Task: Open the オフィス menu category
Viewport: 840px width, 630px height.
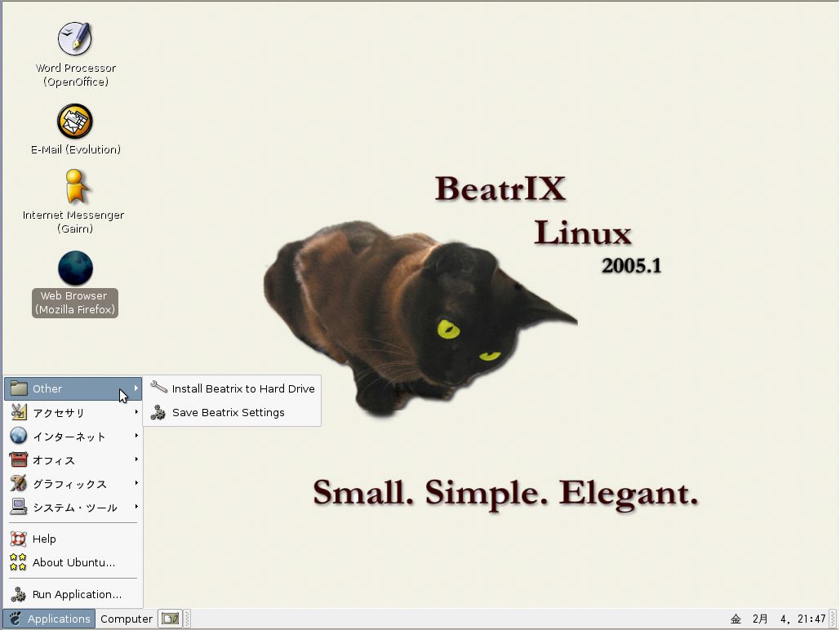Action: click(x=73, y=459)
